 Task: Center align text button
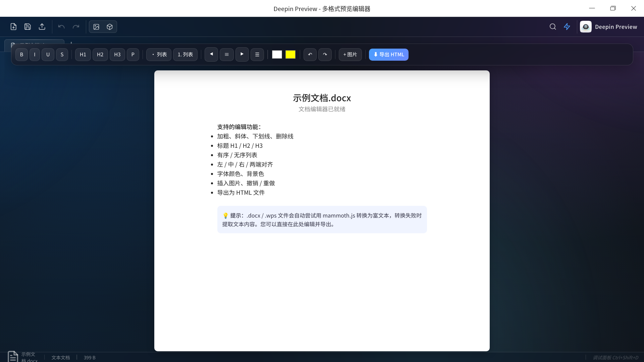[x=227, y=54]
